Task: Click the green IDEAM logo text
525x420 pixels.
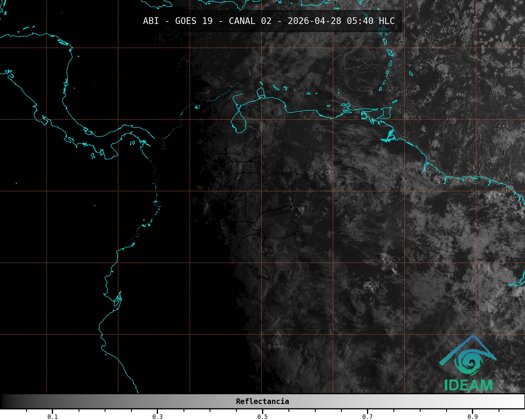Action: pyautogui.click(x=468, y=385)
